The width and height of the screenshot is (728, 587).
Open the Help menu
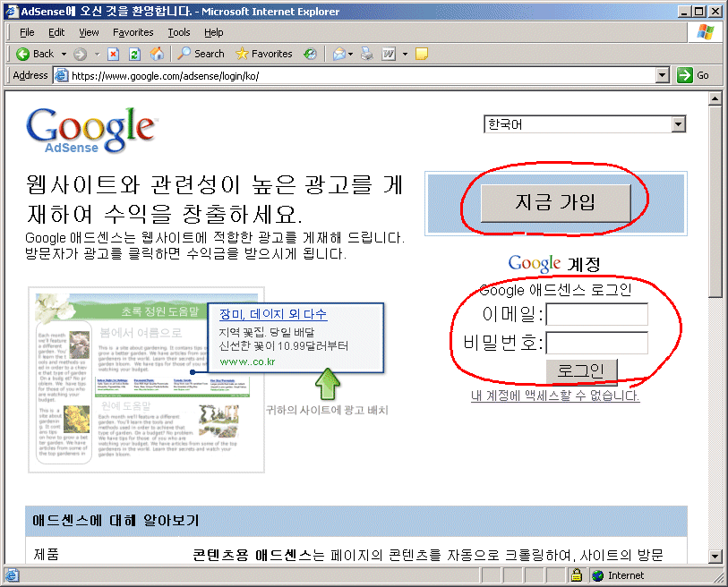pyautogui.click(x=214, y=32)
